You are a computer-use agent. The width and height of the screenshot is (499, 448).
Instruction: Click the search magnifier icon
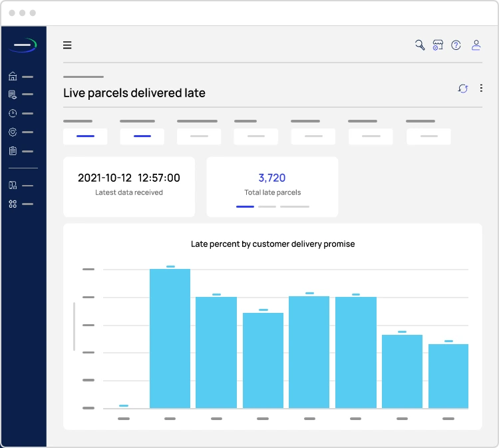click(x=420, y=45)
